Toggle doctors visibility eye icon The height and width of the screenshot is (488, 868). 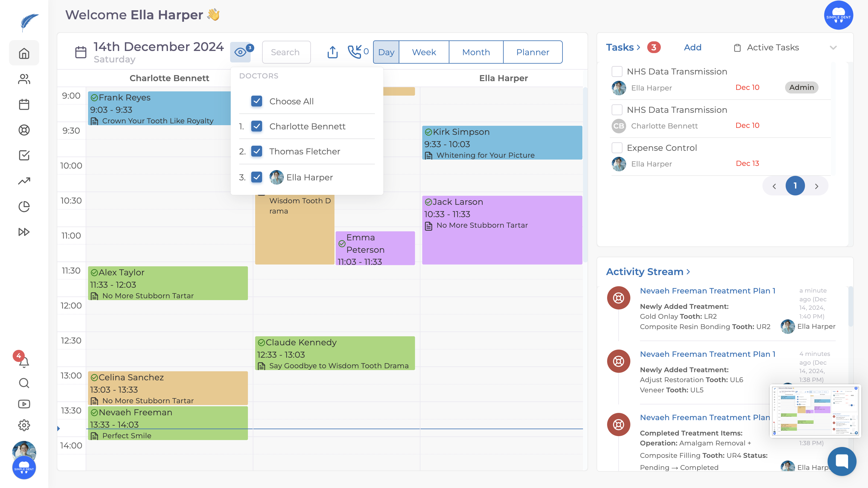pyautogui.click(x=240, y=52)
